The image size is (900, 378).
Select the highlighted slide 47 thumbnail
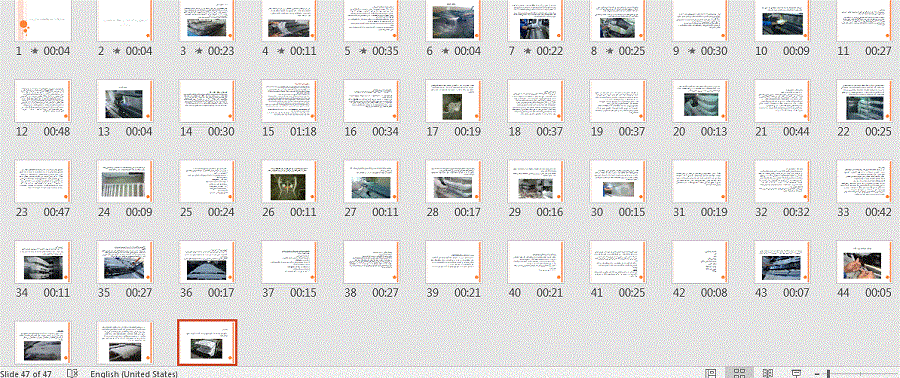(x=207, y=342)
